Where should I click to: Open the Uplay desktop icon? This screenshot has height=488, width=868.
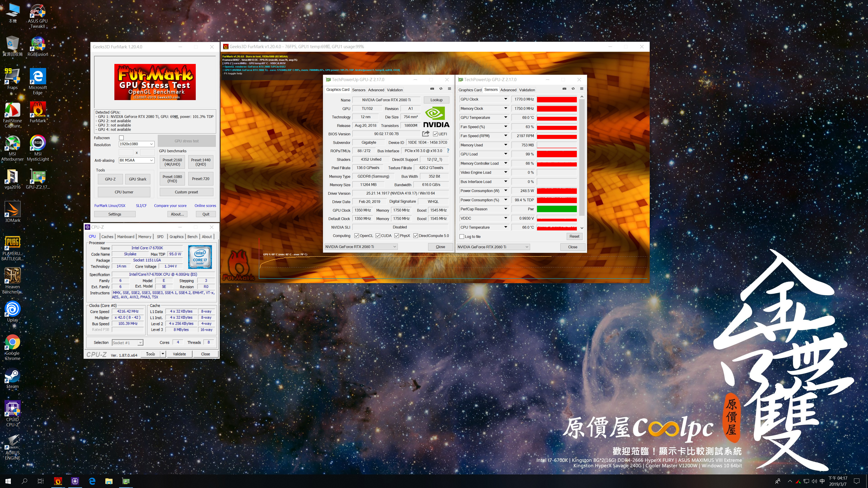tap(12, 312)
